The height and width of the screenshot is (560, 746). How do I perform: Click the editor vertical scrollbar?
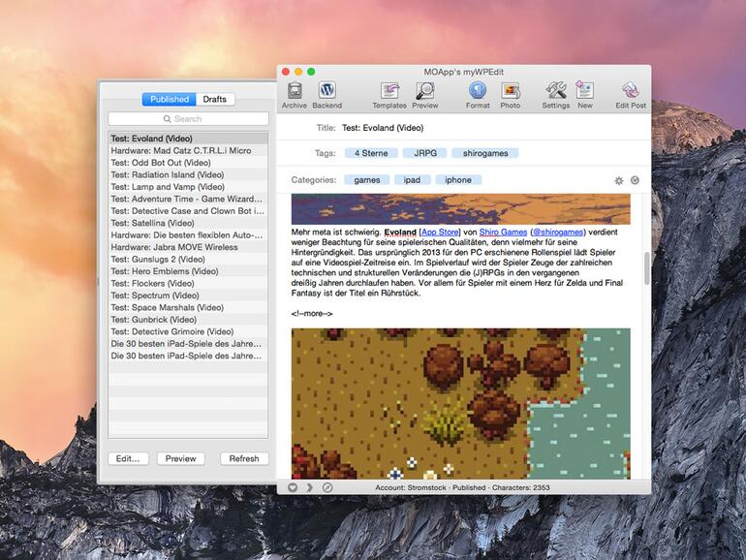(646, 268)
